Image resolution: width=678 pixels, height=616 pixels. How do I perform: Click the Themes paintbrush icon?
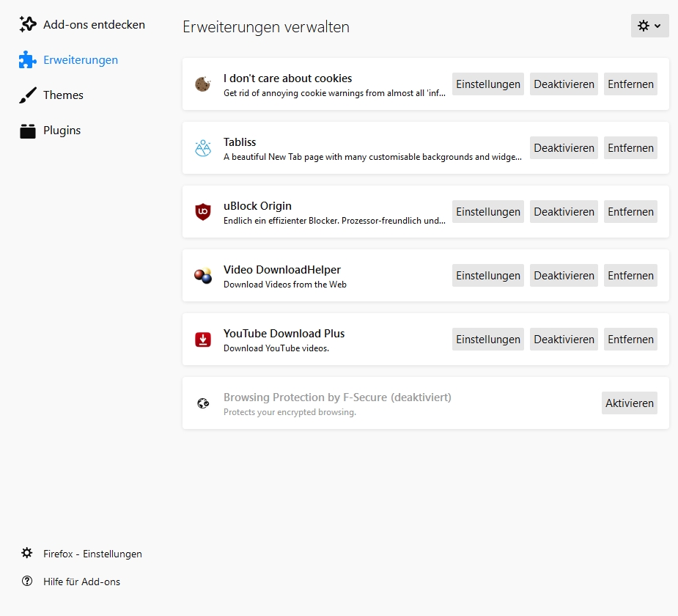pos(28,95)
